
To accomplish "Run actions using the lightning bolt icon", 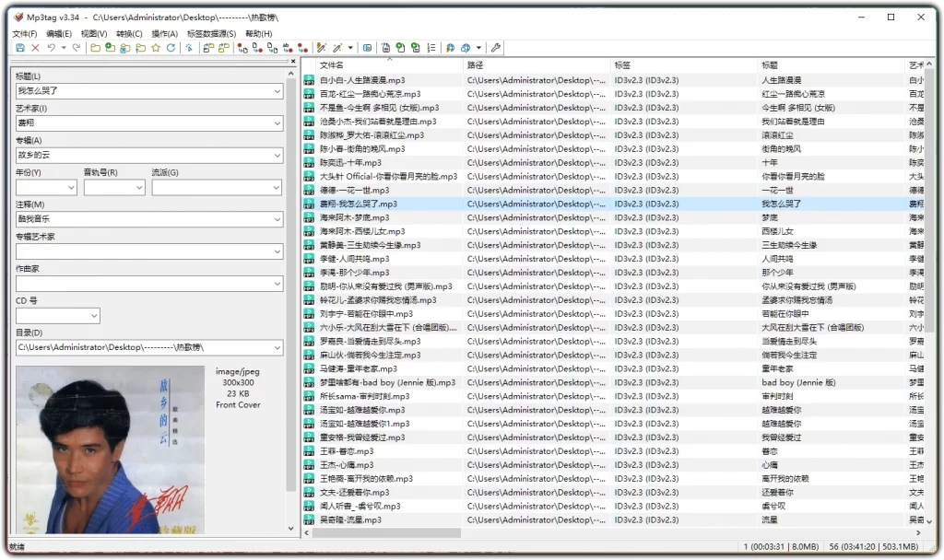I will click(321, 46).
